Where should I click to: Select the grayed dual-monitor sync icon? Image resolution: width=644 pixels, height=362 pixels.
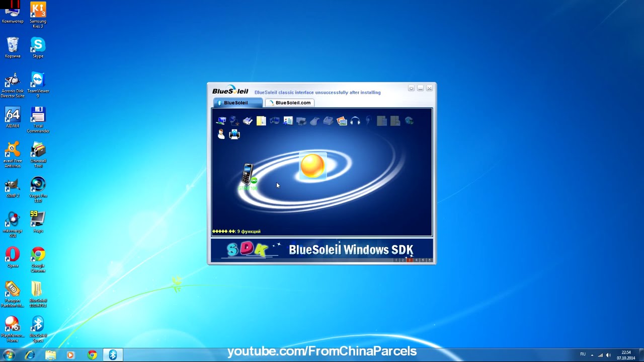click(x=274, y=121)
